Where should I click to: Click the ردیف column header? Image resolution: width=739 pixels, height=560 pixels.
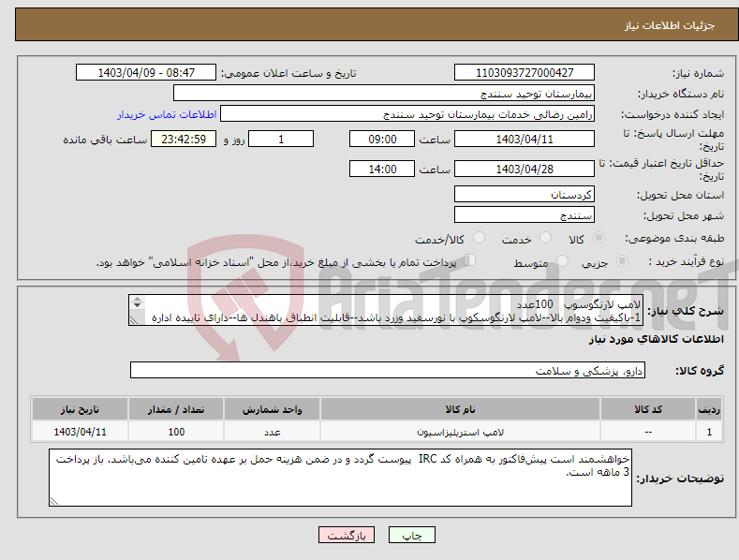[709, 409]
